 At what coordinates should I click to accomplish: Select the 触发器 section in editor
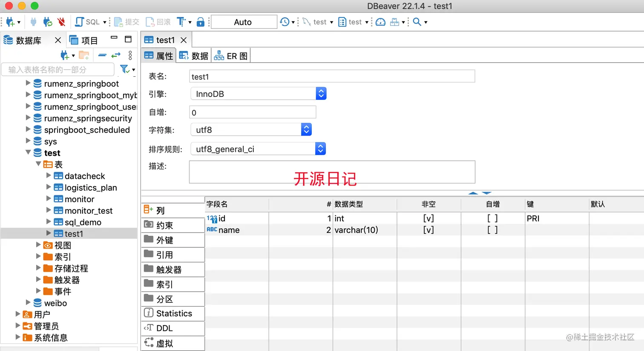[173, 269]
